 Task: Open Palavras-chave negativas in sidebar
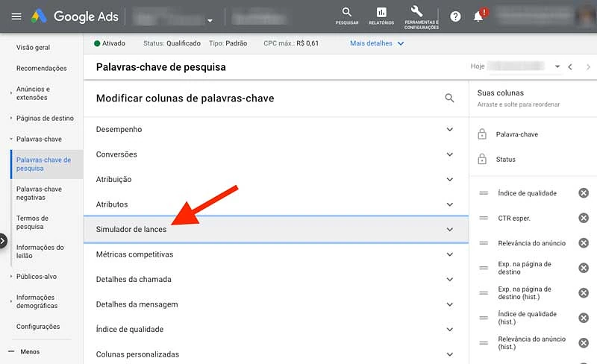tap(39, 193)
